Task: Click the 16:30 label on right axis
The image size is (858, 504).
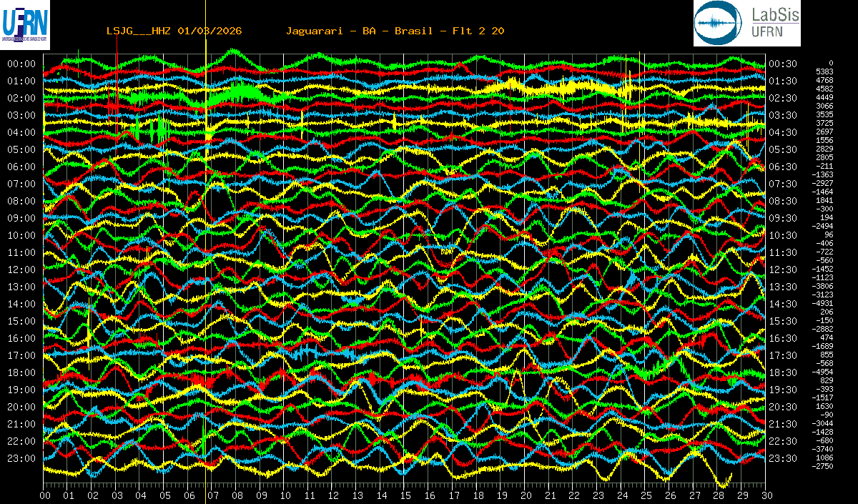Action: pyautogui.click(x=783, y=338)
